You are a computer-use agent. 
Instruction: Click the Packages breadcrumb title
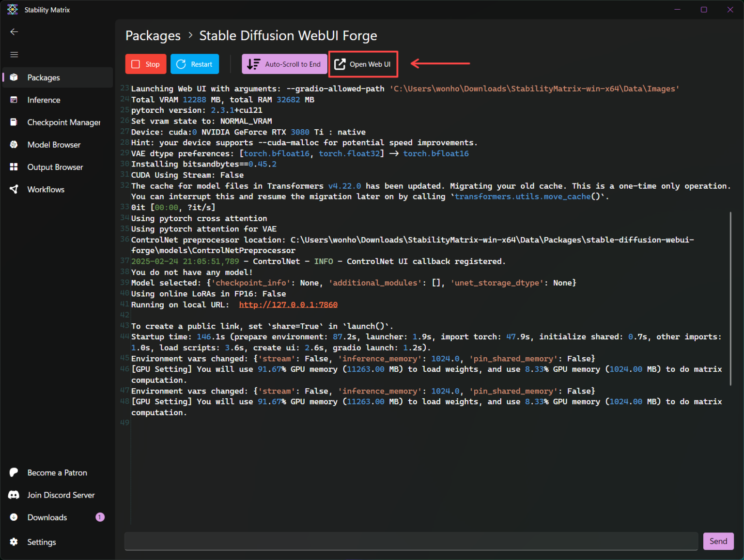153,36
